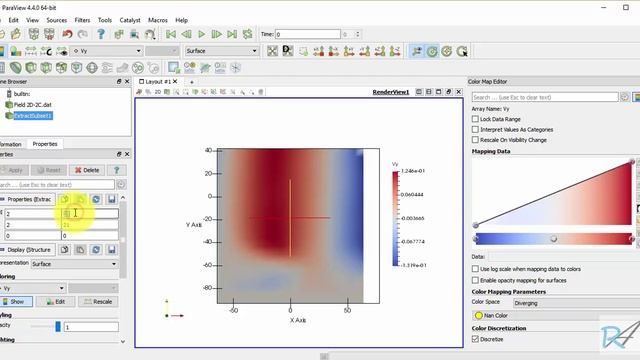
Task: Rescale colors to custom range icon
Action: [x=47, y=51]
